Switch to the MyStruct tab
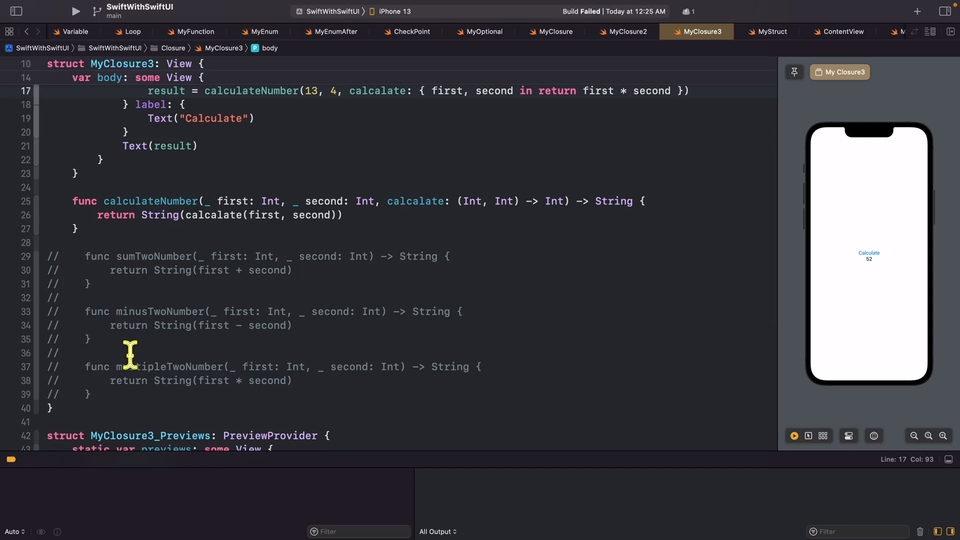This screenshot has height=540, width=960. (768, 31)
